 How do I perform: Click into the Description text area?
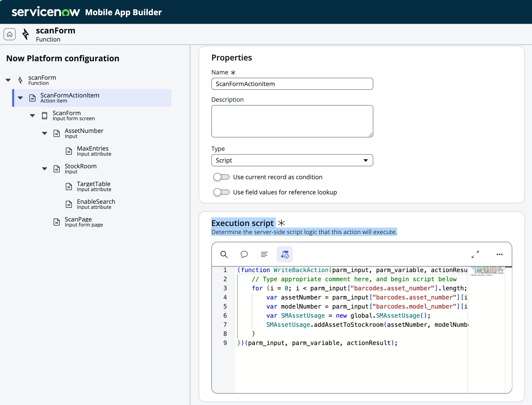(292, 121)
